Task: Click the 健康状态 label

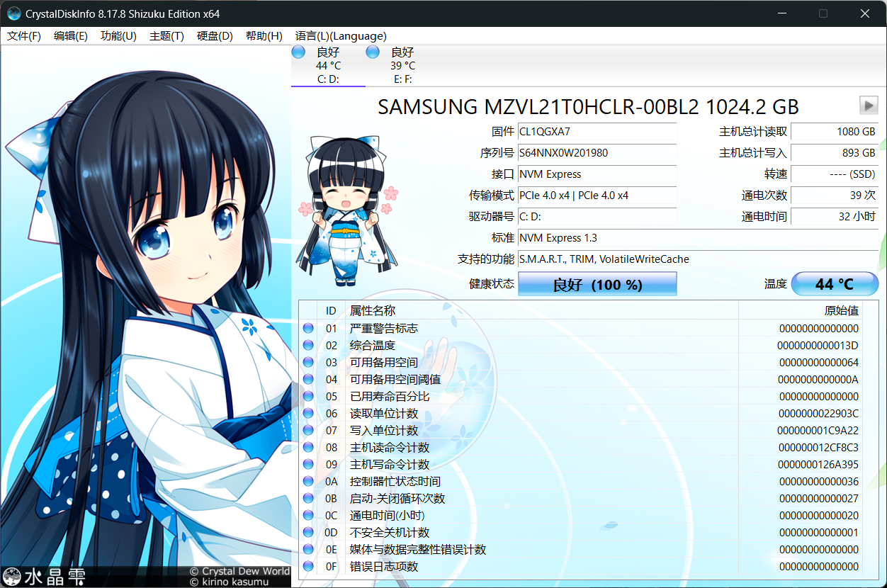Action: (x=492, y=284)
